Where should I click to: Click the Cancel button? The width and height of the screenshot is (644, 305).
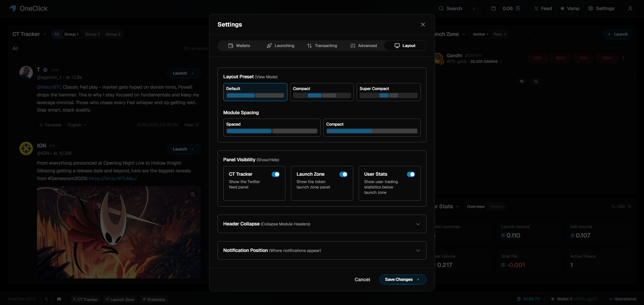(x=362, y=279)
